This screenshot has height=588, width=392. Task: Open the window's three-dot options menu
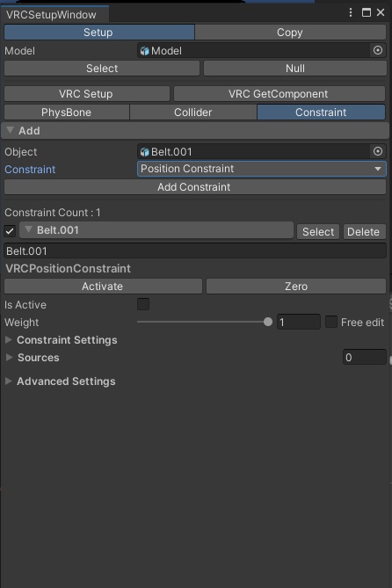pyautogui.click(x=351, y=12)
